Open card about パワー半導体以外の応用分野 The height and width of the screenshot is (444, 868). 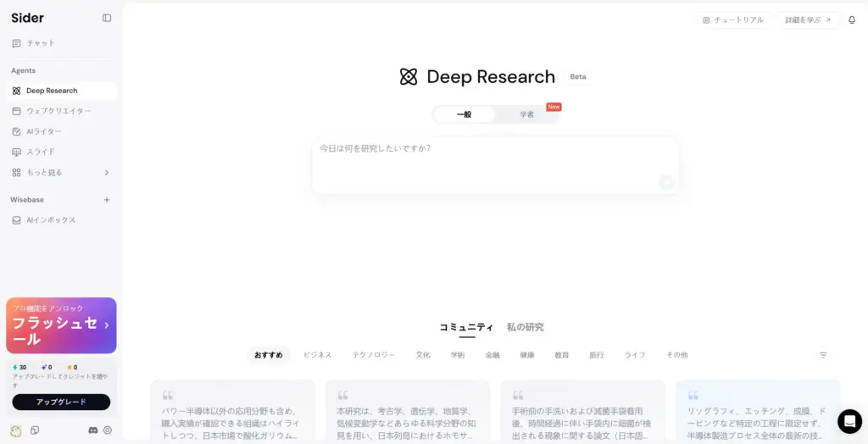click(x=233, y=412)
